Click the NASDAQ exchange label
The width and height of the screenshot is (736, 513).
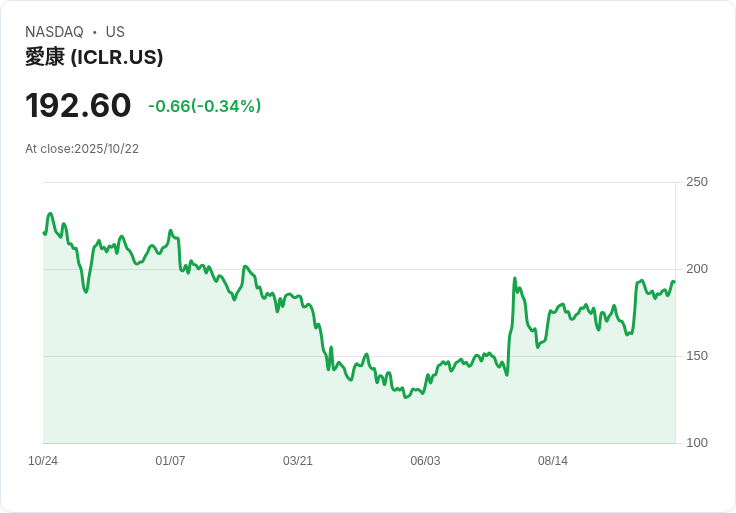[x=54, y=32]
